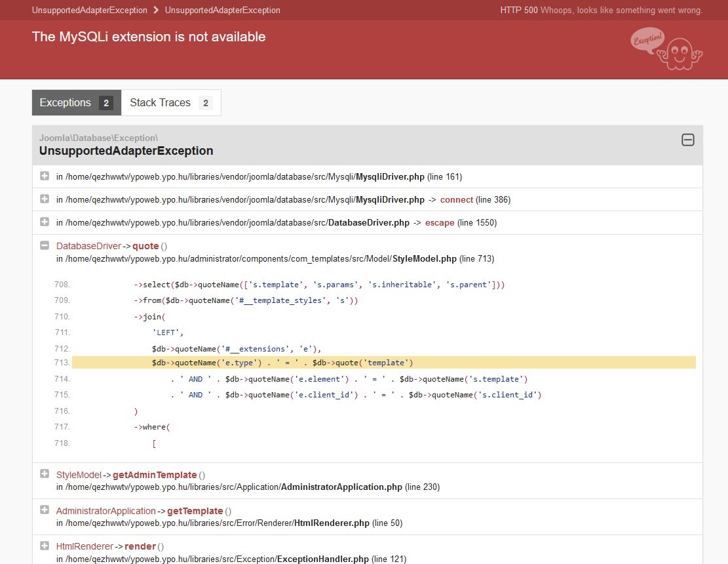Expand the MysqliDriver.php line 161 trace
Image resolution: width=728 pixels, height=564 pixels.
pos(45,176)
